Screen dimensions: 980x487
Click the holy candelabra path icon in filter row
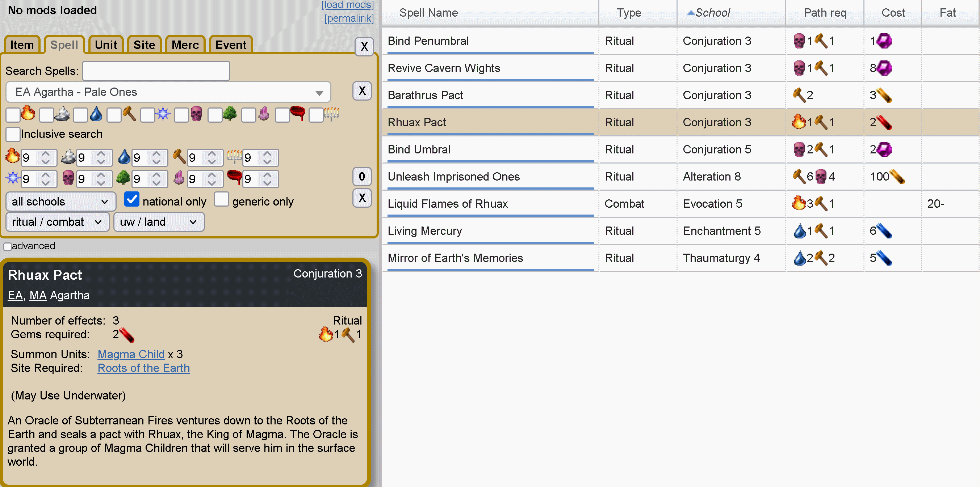click(331, 114)
